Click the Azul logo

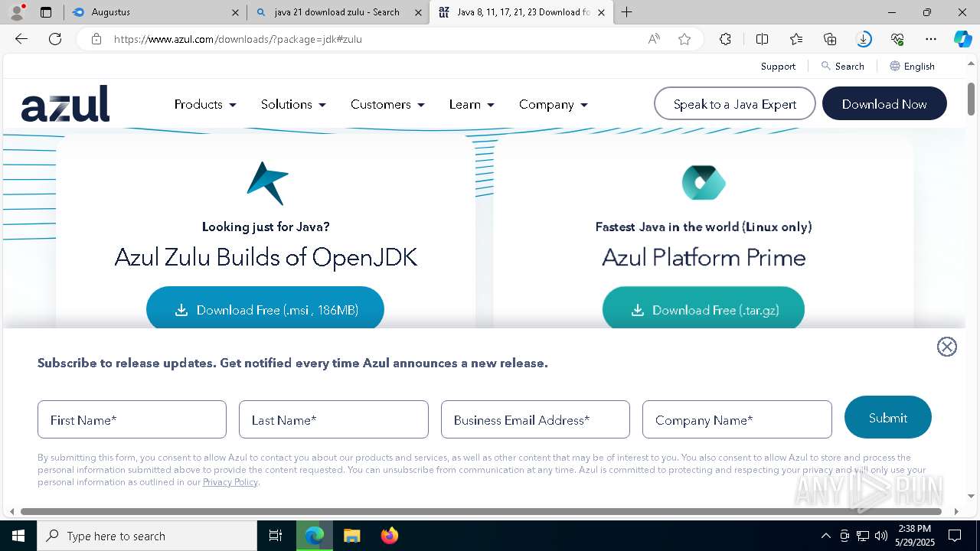pos(65,103)
